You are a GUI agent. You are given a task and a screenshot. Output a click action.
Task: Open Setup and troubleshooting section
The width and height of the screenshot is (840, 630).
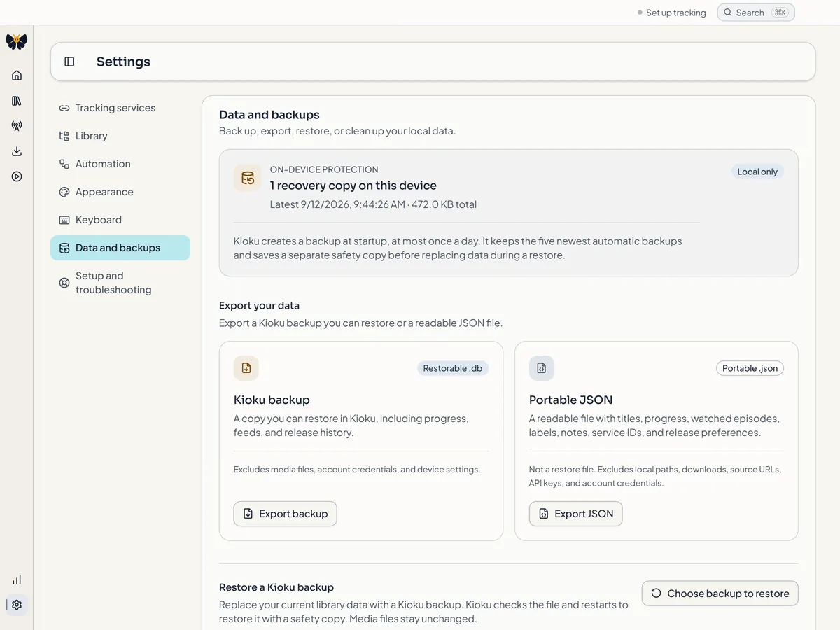[120, 283]
